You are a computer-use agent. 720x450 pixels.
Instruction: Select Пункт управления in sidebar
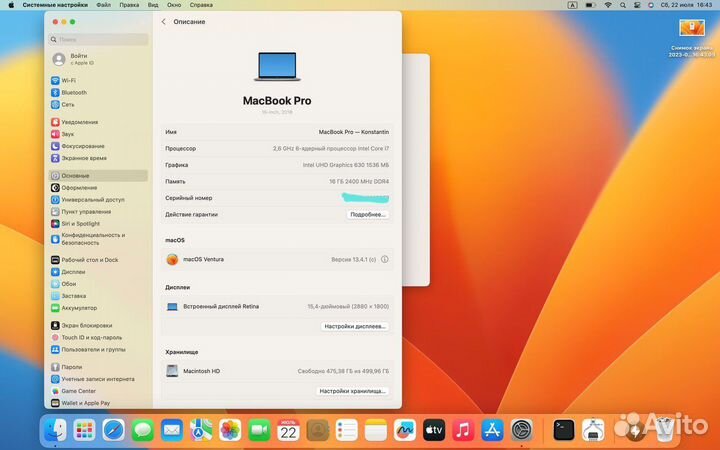81,212
